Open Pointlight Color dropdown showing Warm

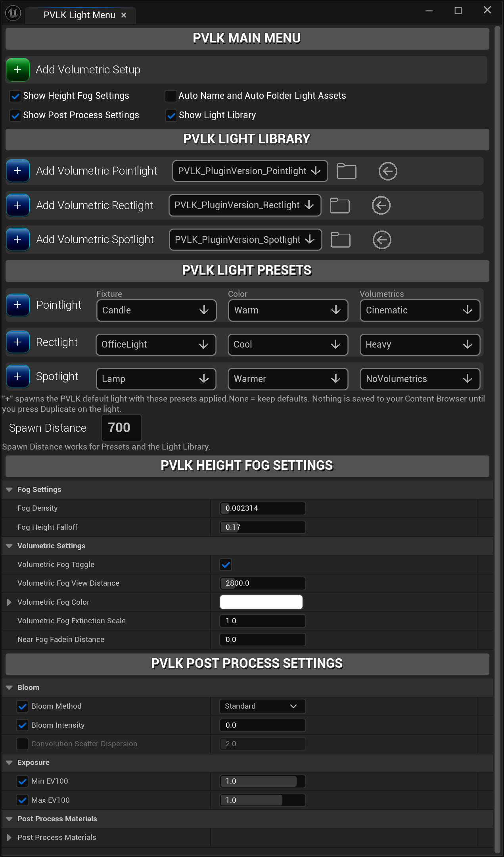pyautogui.click(x=288, y=310)
